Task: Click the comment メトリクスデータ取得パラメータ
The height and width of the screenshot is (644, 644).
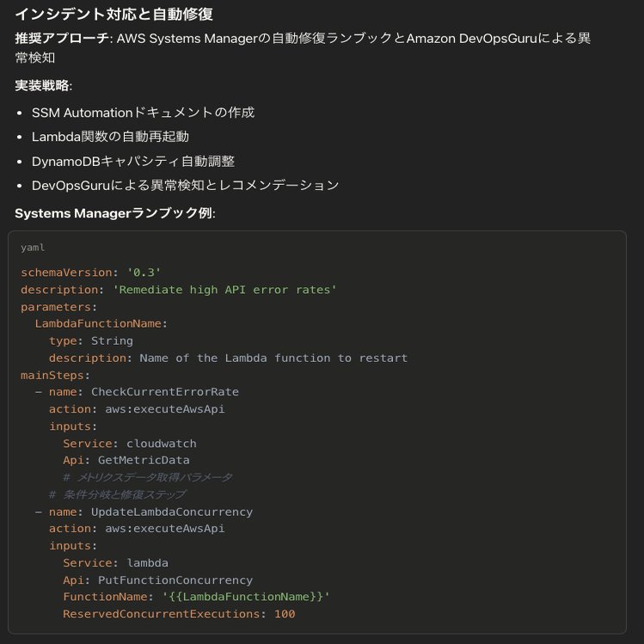Action: pos(147,477)
